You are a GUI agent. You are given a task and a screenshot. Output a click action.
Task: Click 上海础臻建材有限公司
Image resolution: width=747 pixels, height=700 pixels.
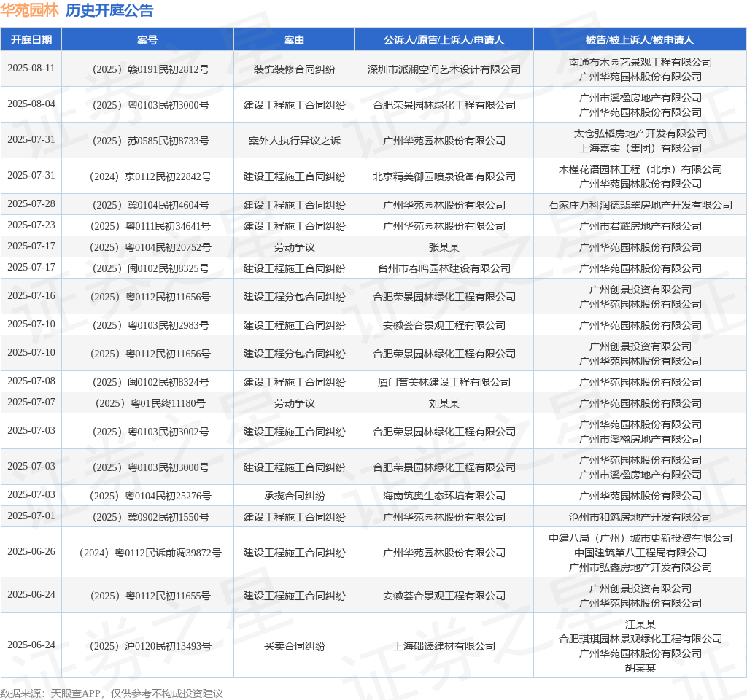click(x=444, y=646)
